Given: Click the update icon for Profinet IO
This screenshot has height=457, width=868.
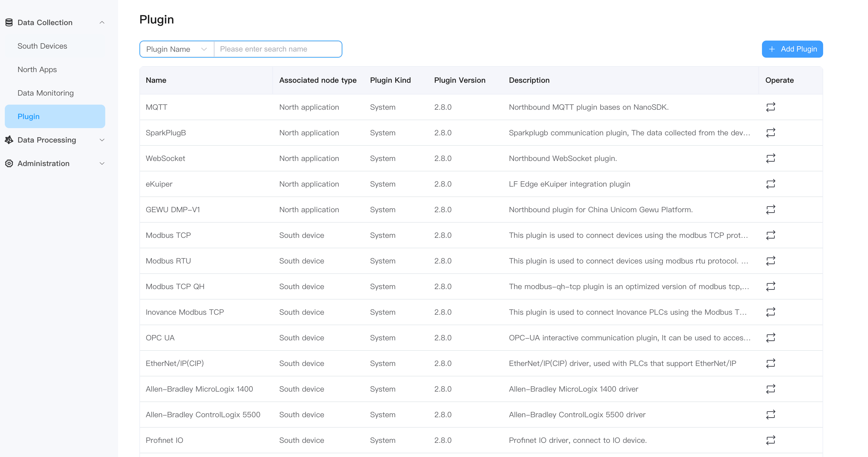Looking at the screenshot, I should click(x=771, y=440).
